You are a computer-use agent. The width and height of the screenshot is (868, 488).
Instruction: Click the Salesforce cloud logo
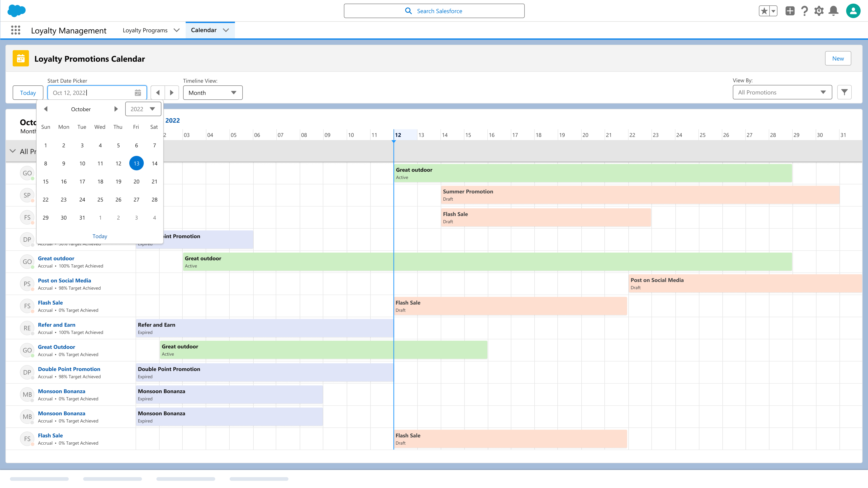[x=17, y=11]
